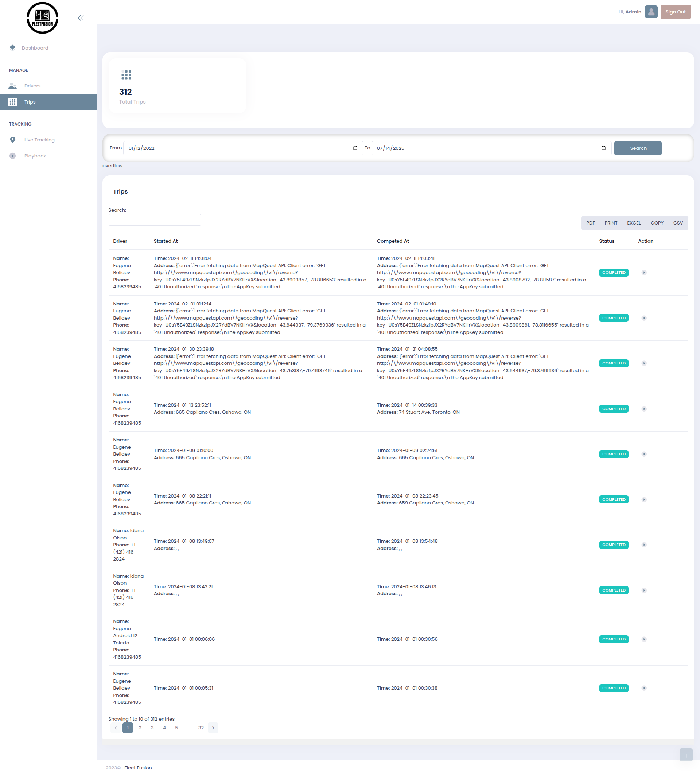This screenshot has width=700, height=776.
Task: Open the Admin user avatar icon
Action: click(x=651, y=12)
